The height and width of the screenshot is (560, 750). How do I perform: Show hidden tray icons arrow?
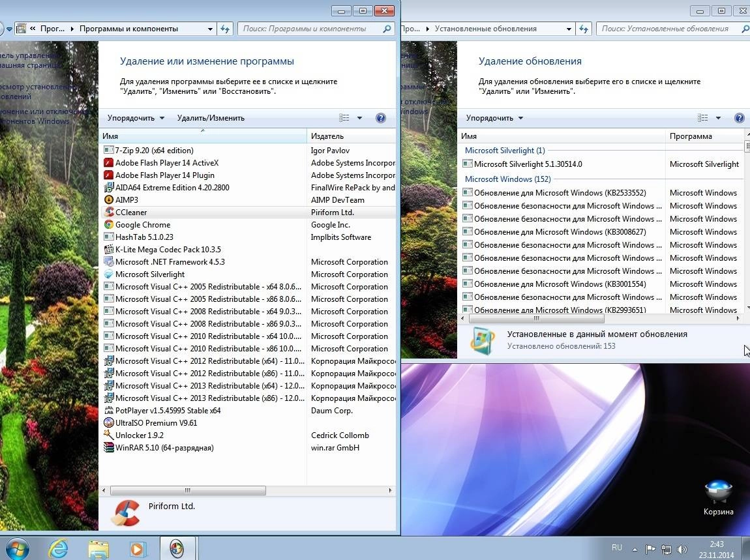pos(635,549)
